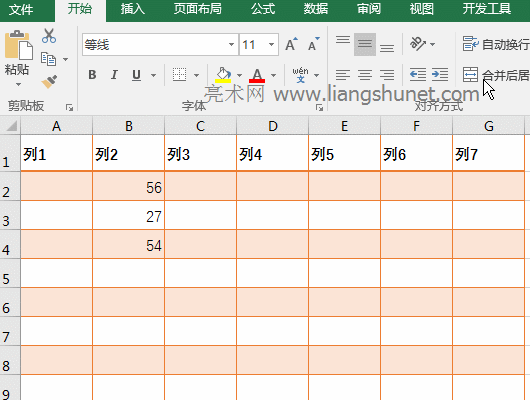This screenshot has width=530, height=400.
Task: Click the 自动换行 wrap text button
Action: [x=496, y=44]
